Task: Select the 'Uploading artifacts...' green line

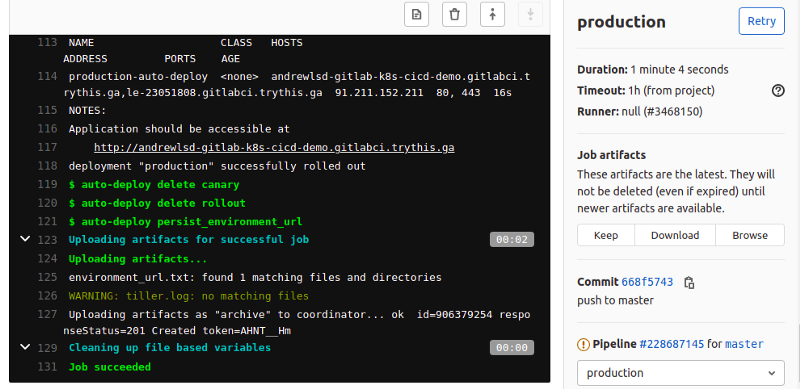Action: (138, 258)
